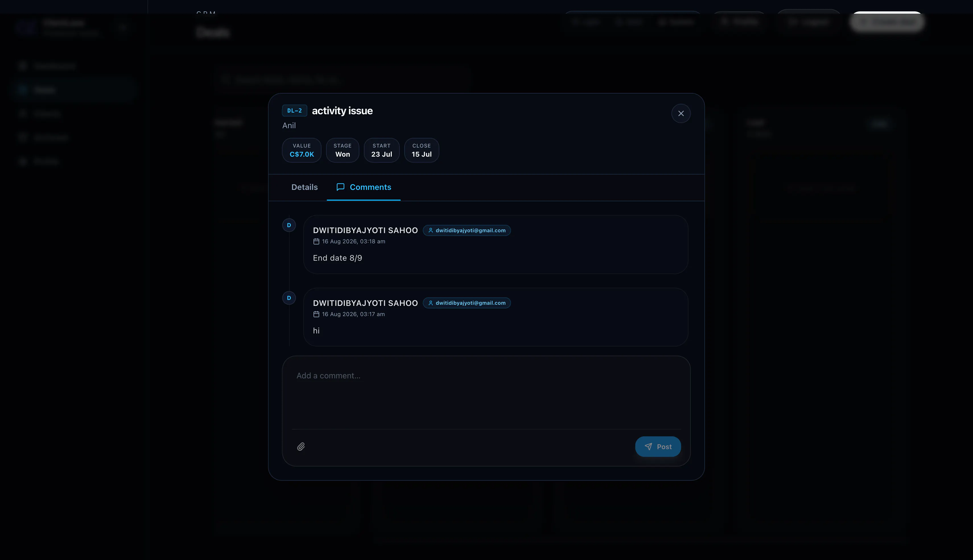Screen dimensions: 973x560
Task: Click the paper plane icon on Post button
Action: (x=649, y=447)
